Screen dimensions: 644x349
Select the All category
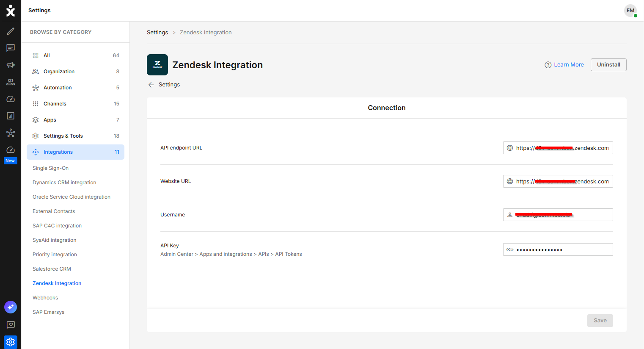tap(75, 55)
